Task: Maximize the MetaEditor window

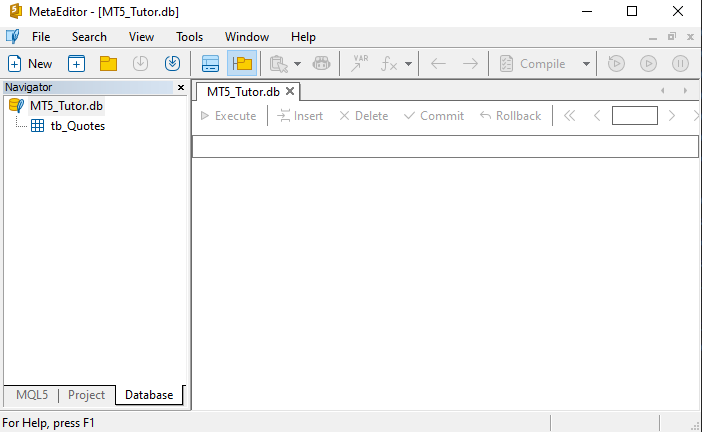Action: [x=632, y=11]
